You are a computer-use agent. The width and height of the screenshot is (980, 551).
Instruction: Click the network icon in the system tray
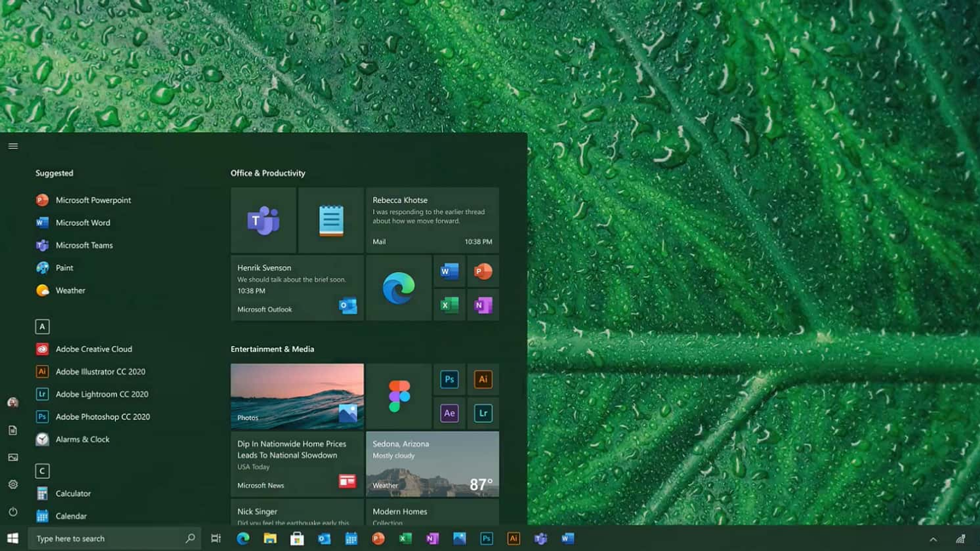960,539
